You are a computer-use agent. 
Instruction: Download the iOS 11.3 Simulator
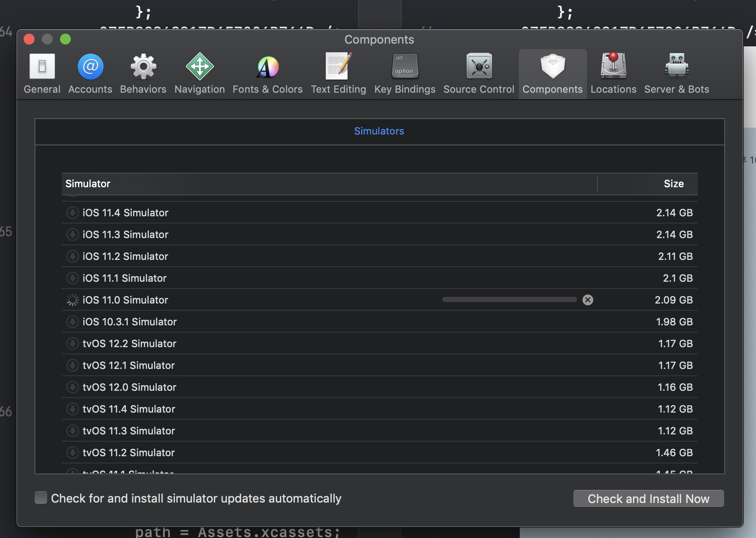(72, 234)
